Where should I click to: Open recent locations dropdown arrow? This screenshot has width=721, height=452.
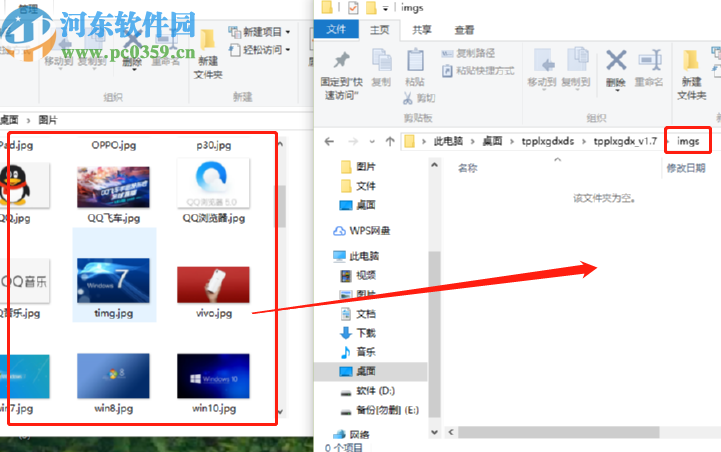[372, 142]
